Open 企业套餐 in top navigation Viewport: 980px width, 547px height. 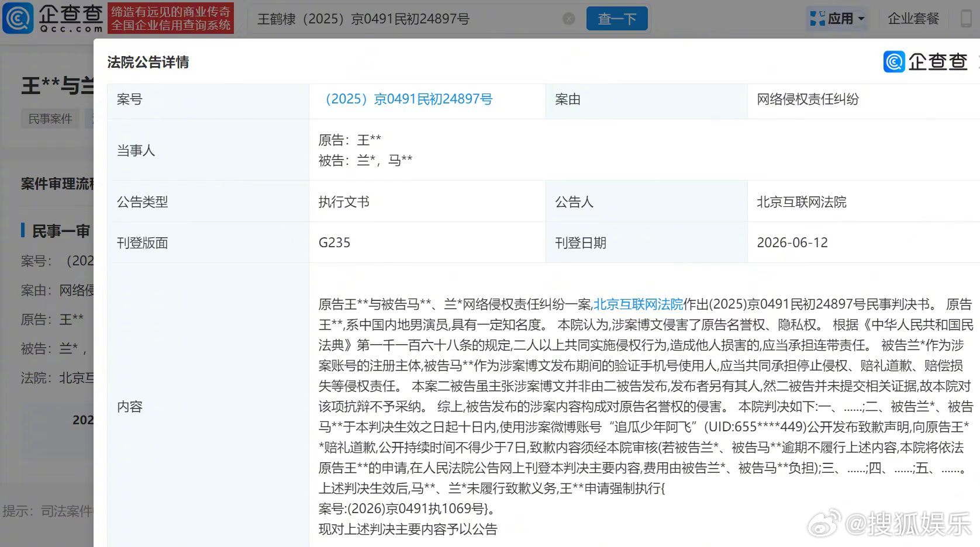click(913, 19)
